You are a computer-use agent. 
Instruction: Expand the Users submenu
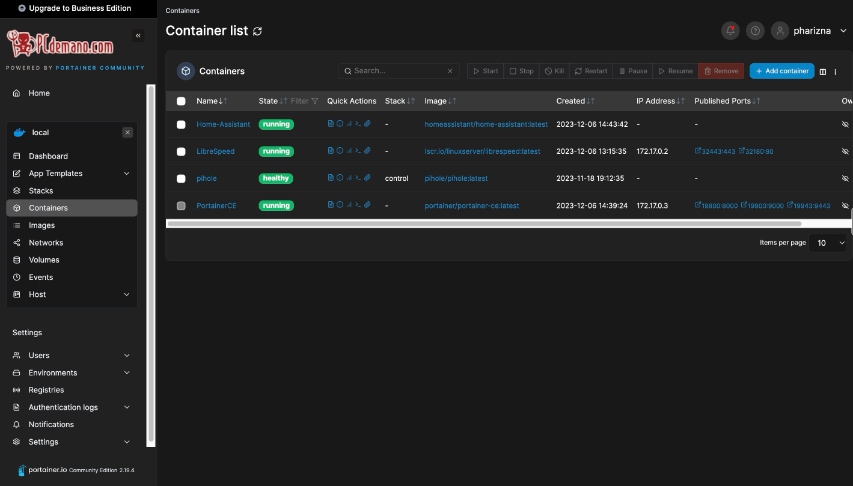(x=127, y=355)
